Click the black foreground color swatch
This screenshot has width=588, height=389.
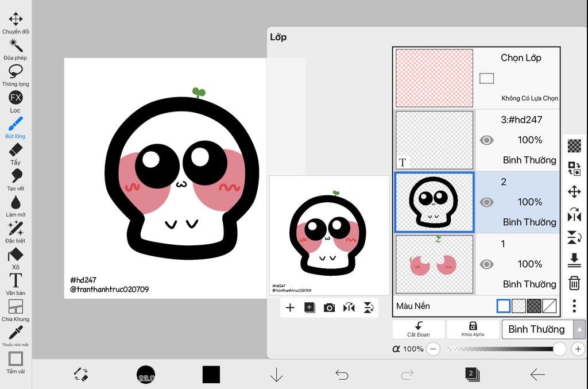click(211, 375)
